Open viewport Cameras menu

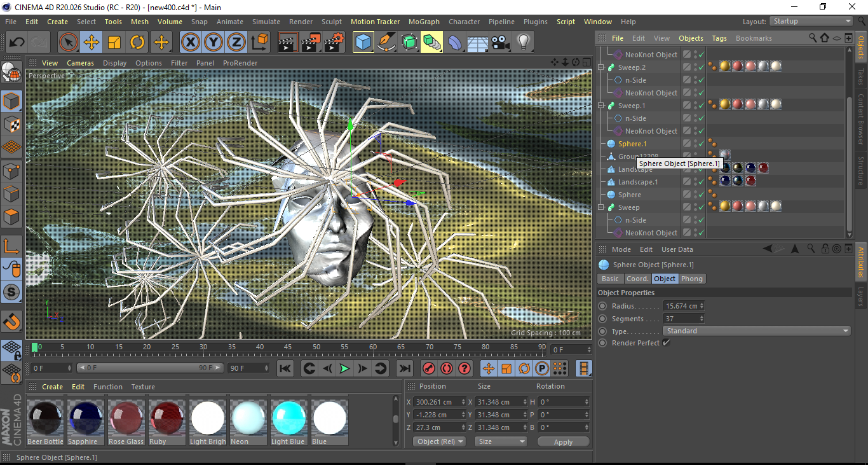[x=80, y=63]
